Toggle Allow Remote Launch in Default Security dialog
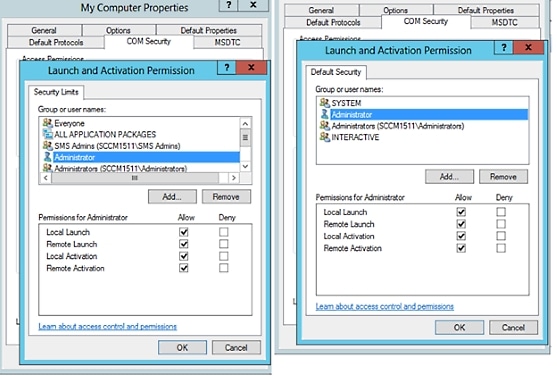The height and width of the screenshot is (376, 557). click(461, 224)
